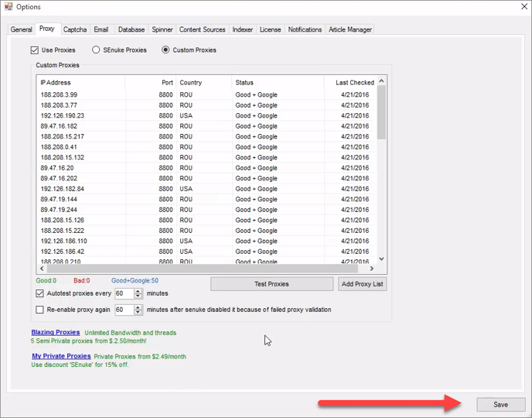Select the Custom Proxies radio button
Image resolution: width=532 pixels, height=418 pixels.
tap(165, 50)
